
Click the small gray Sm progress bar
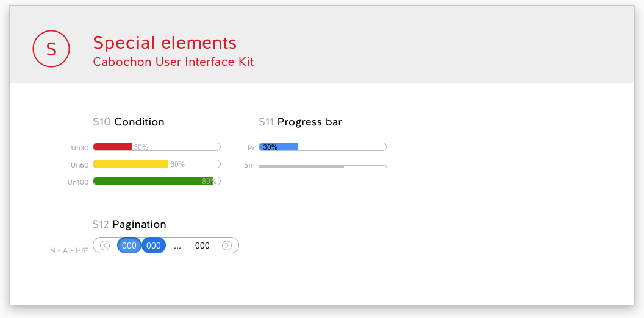pos(323,166)
